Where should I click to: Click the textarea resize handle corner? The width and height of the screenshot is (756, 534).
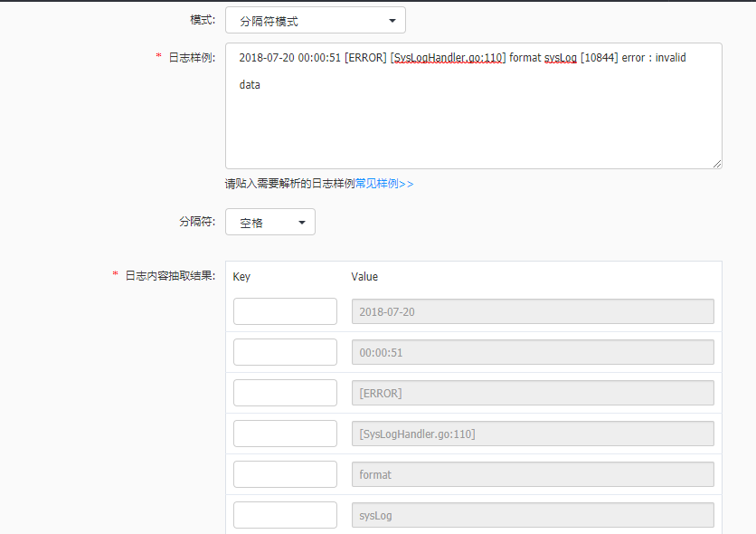pyautogui.click(x=717, y=164)
